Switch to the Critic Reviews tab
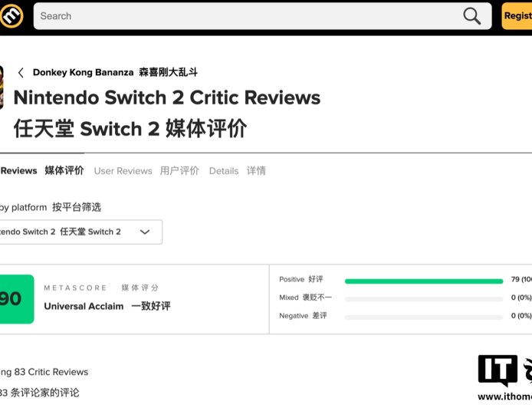Screen dimensions: 532x408 (x=38, y=171)
